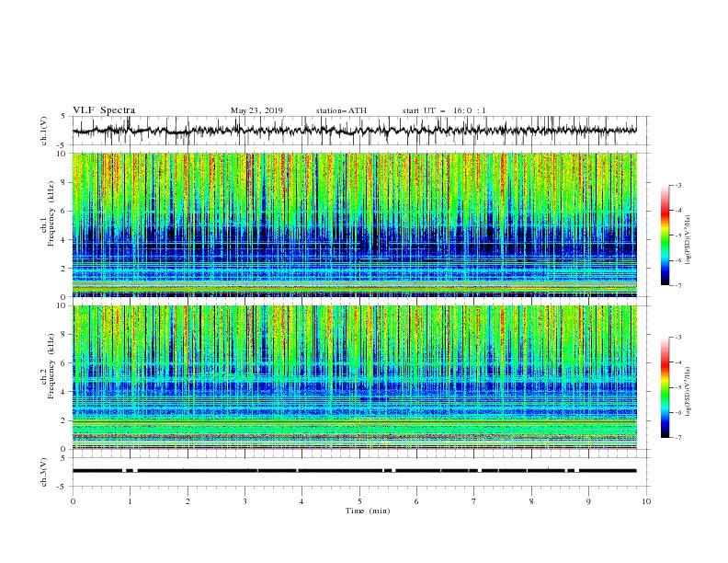Click the ch.1 spectrogram color bar
This screenshot has height=563, width=728.
tap(665, 236)
